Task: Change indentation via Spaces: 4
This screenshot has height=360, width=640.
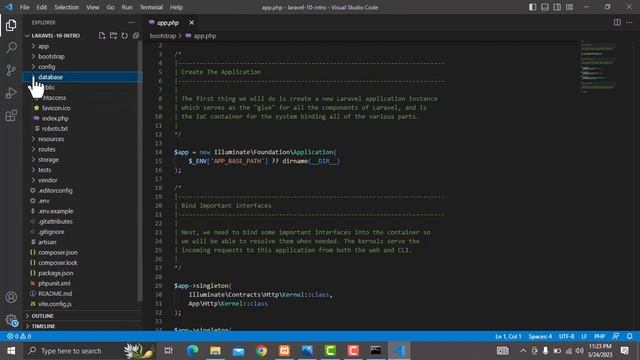Action: point(540,336)
